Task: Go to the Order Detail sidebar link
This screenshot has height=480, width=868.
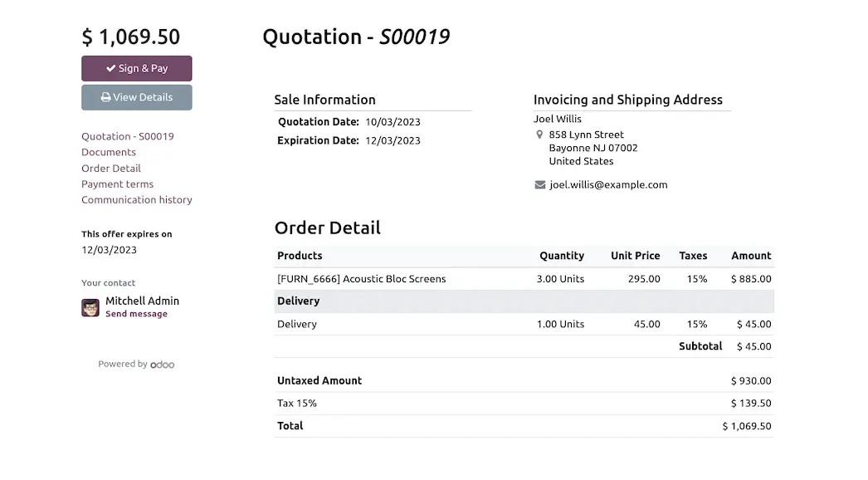Action: pos(110,168)
